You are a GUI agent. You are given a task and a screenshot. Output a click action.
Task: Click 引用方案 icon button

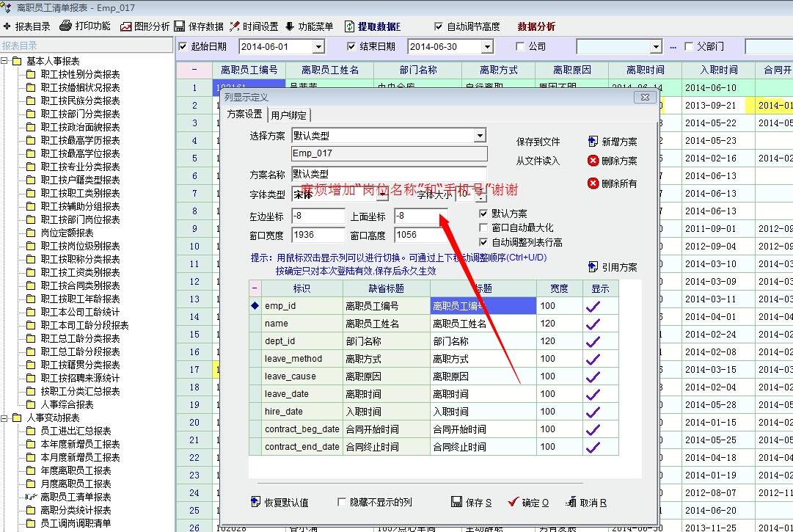pos(593,267)
